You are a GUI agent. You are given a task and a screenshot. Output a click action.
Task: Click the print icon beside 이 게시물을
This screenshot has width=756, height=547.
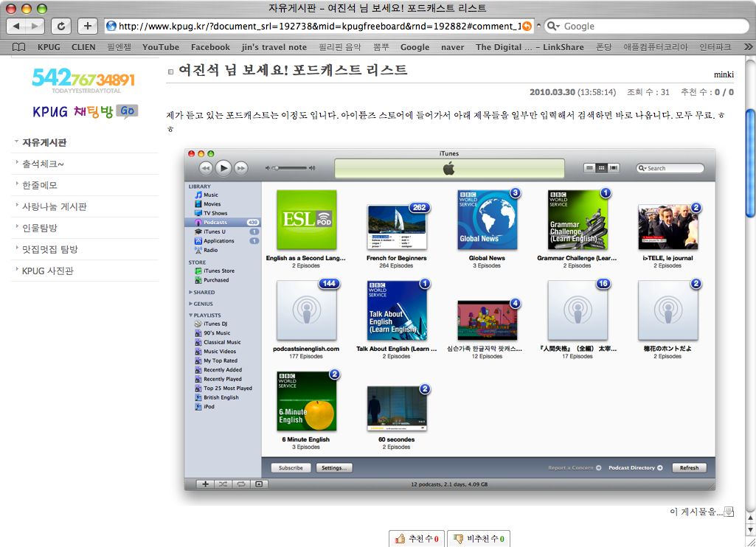click(x=729, y=512)
